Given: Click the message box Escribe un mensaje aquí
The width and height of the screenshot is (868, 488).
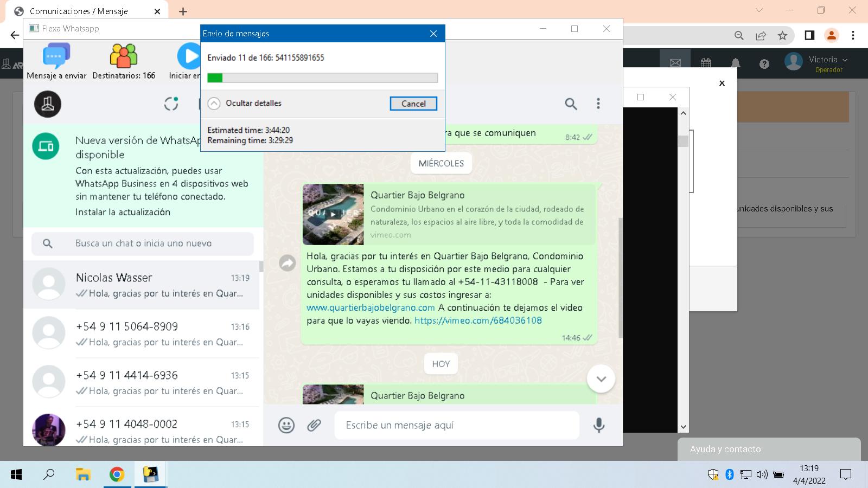Looking at the screenshot, I should 457,425.
